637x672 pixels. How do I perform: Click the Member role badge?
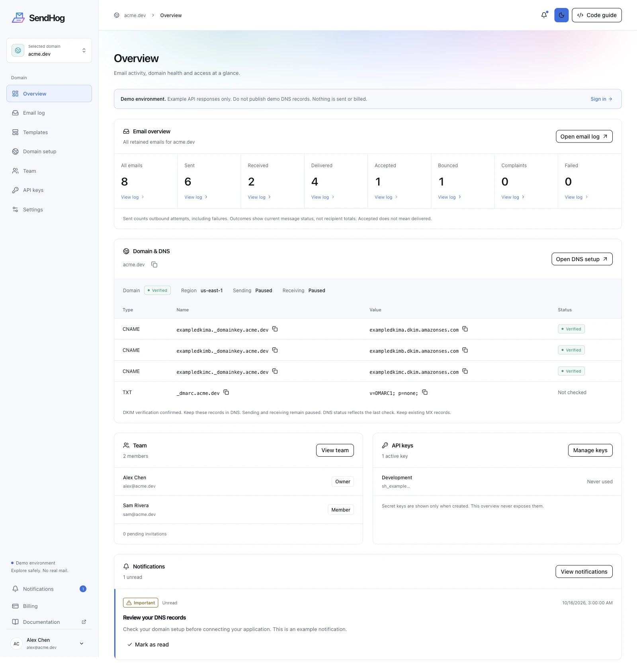coord(341,510)
